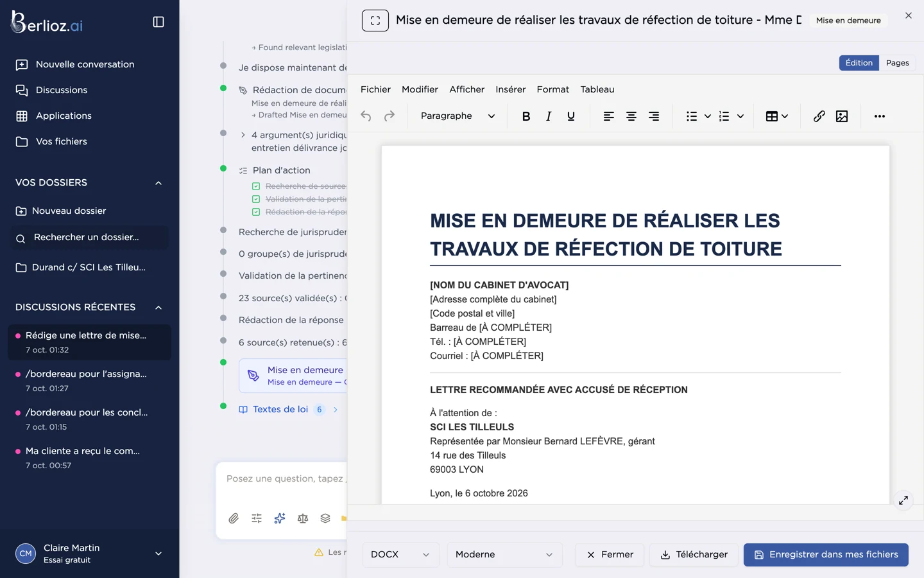
Task: Open numbered list style dropdown arrow
Action: [x=740, y=116]
